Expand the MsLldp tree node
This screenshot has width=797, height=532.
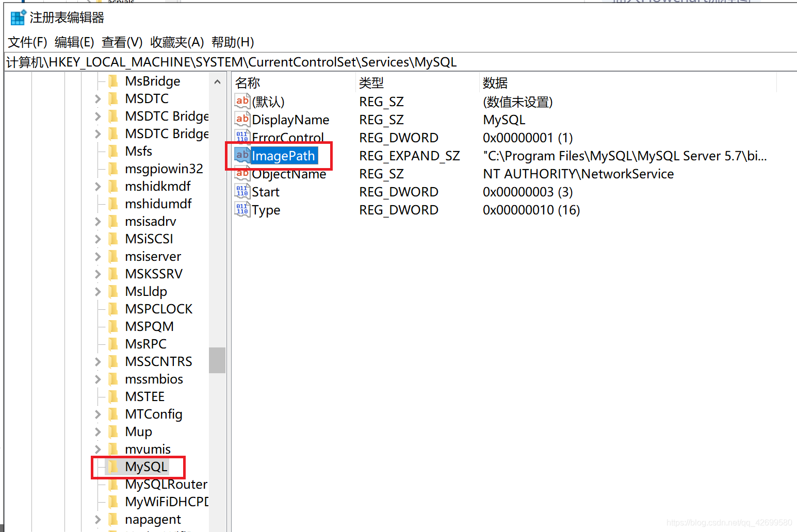[97, 291]
